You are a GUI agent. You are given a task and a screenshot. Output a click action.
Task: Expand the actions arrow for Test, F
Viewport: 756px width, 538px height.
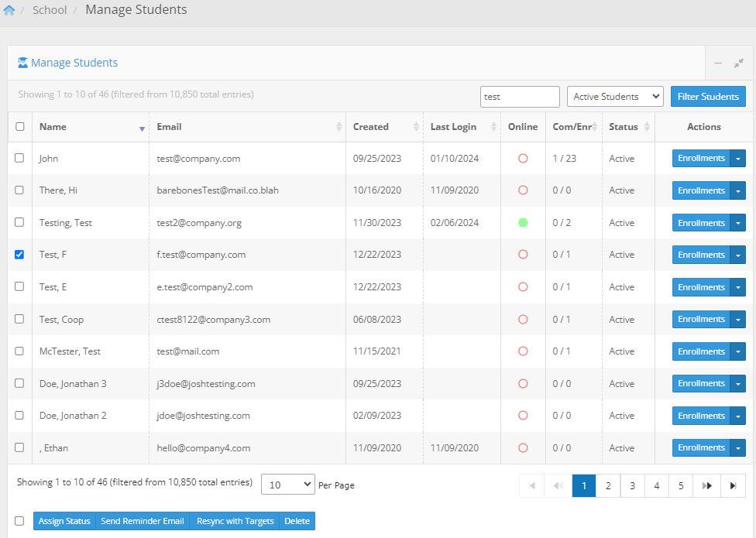[737, 255]
